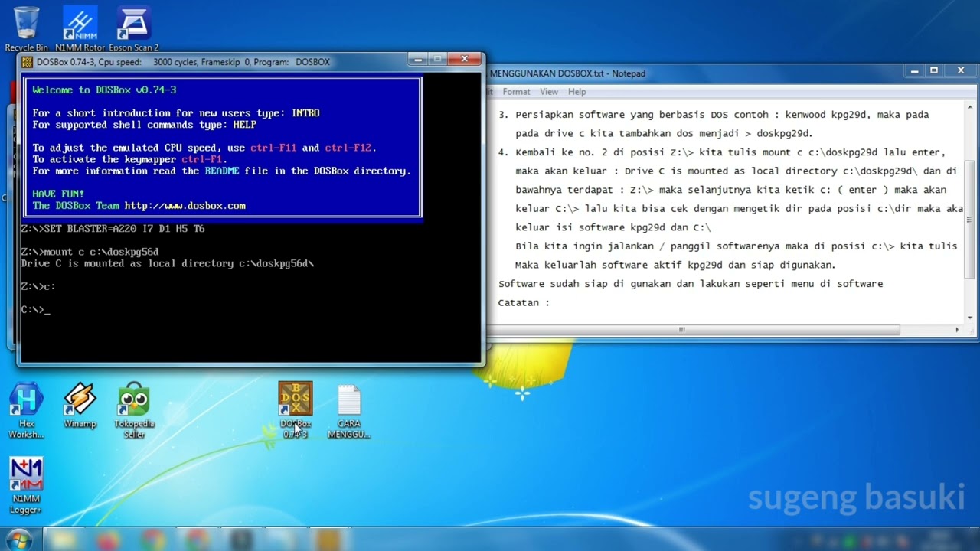Click Notepad line starting 'Bila kita ingin jalankan'
The width and height of the screenshot is (980, 551).
coord(736,246)
